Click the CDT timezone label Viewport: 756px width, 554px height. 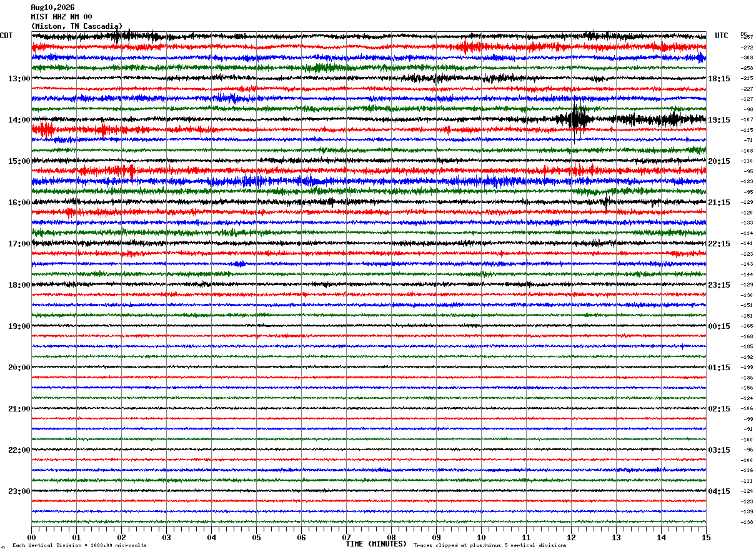click(6, 36)
